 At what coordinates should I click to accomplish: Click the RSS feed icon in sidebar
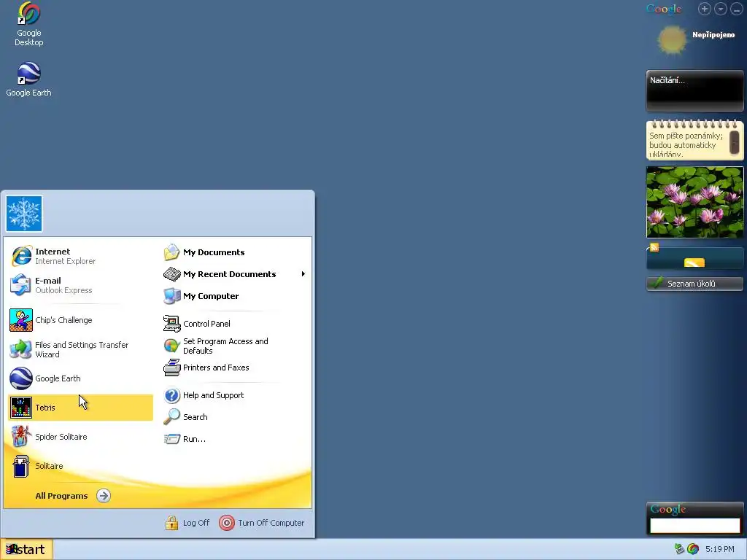click(x=654, y=247)
